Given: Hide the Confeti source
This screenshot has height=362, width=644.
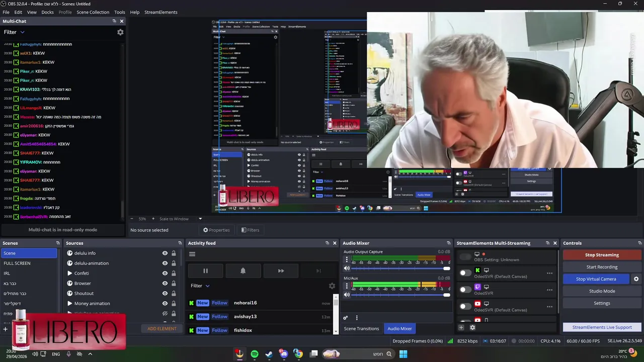Looking at the screenshot, I should coord(165,274).
